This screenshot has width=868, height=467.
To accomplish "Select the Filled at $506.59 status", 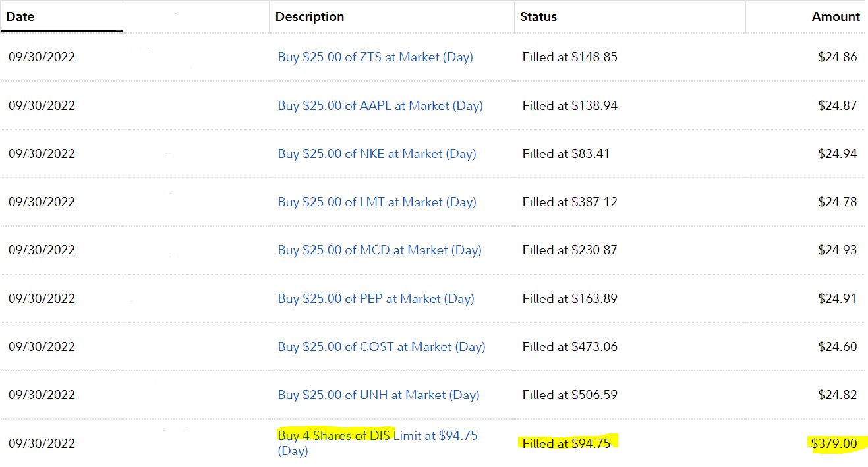I will (569, 395).
